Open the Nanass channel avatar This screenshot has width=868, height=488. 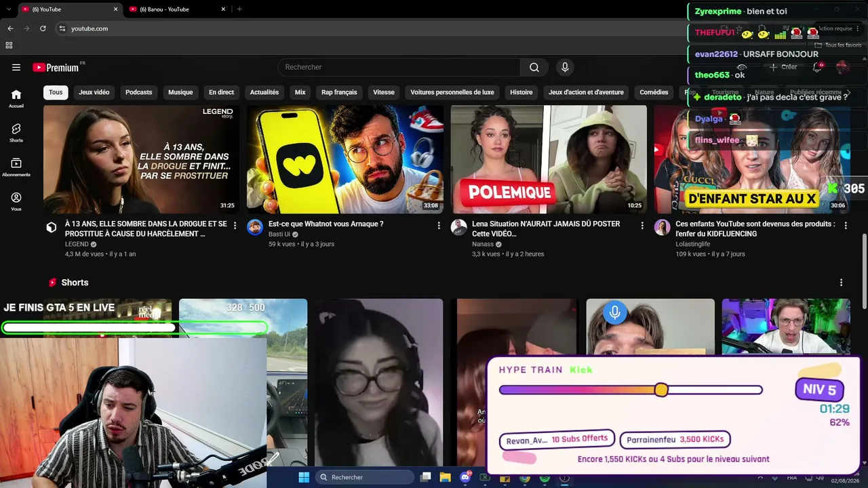coord(459,228)
